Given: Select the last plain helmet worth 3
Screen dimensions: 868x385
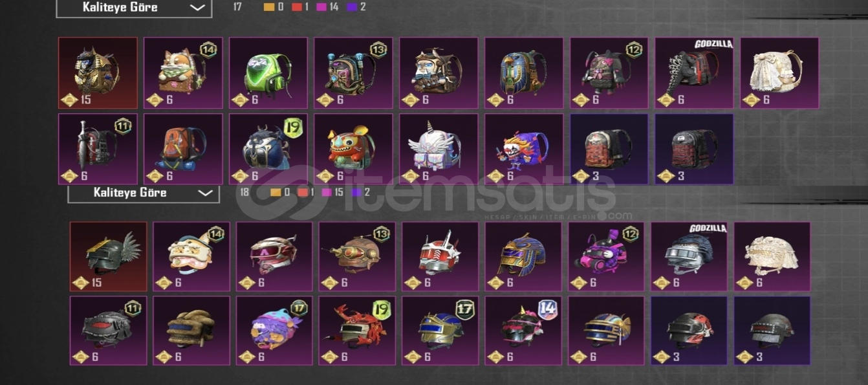Looking at the screenshot, I should pos(772,331).
